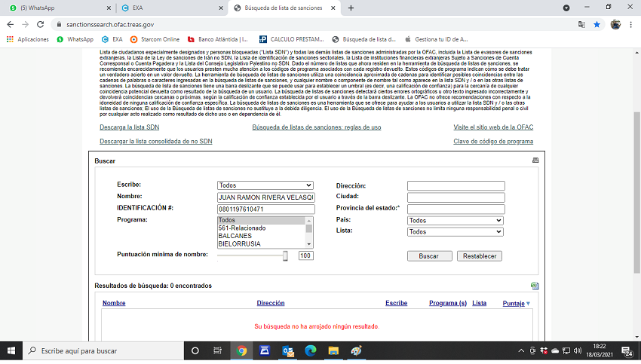Open the Descarga la lista SDN link
This screenshot has height=364, width=641.
point(129,127)
